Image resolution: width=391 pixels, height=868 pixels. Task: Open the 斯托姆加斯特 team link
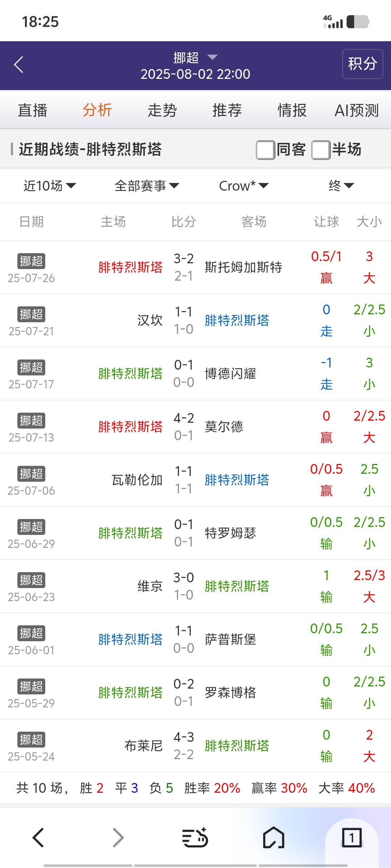pyautogui.click(x=243, y=267)
